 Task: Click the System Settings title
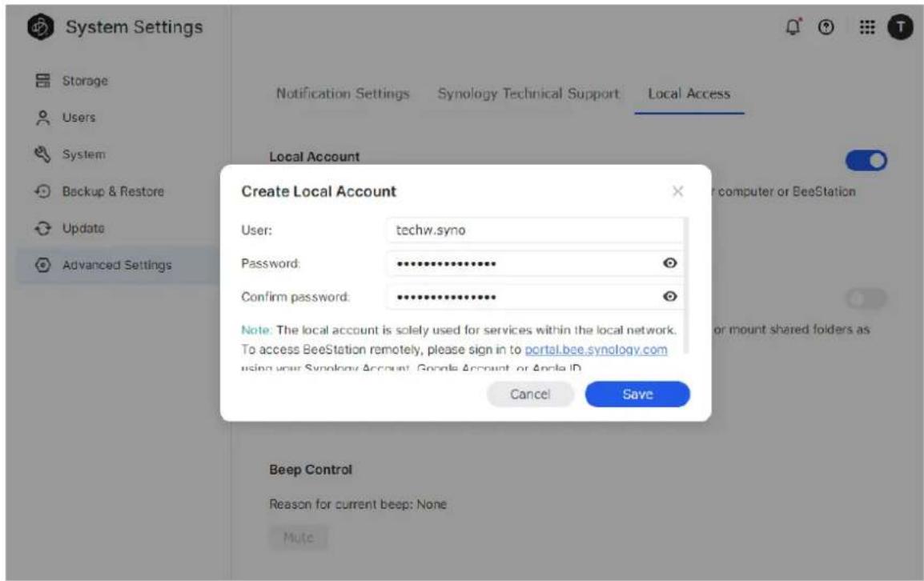[x=134, y=27]
